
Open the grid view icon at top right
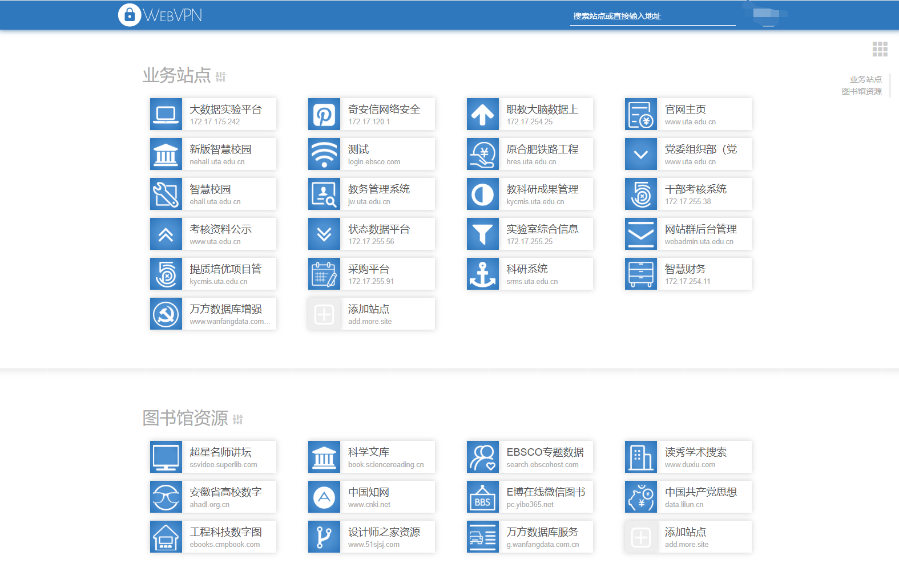tap(880, 49)
